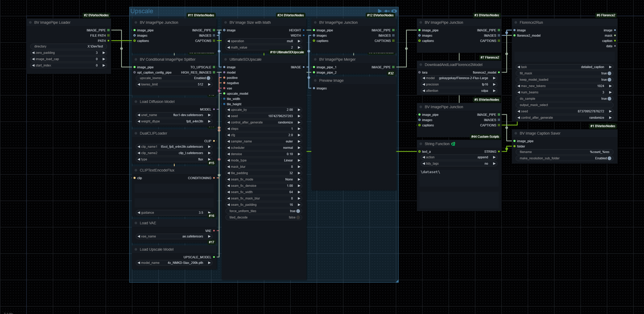
Task: Click the directory X:\DevTest input field
Action: point(69,46)
